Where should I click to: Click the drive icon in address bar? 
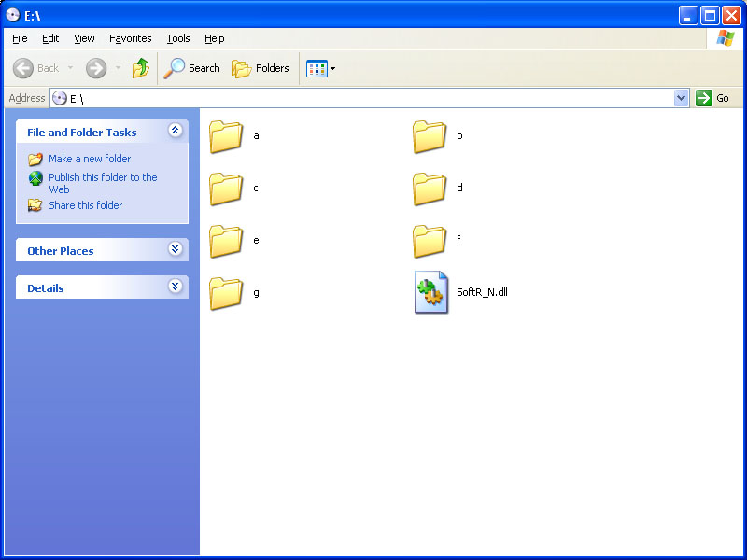pyautogui.click(x=60, y=98)
